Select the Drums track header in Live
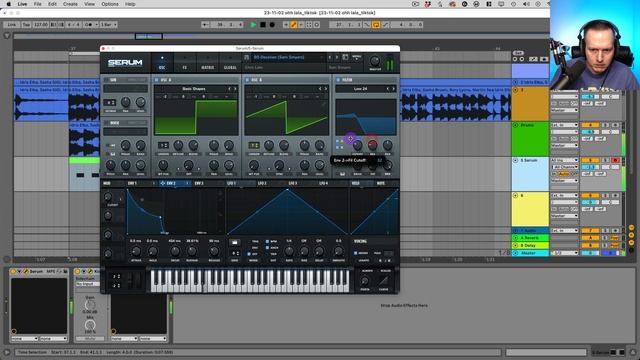 (530, 139)
